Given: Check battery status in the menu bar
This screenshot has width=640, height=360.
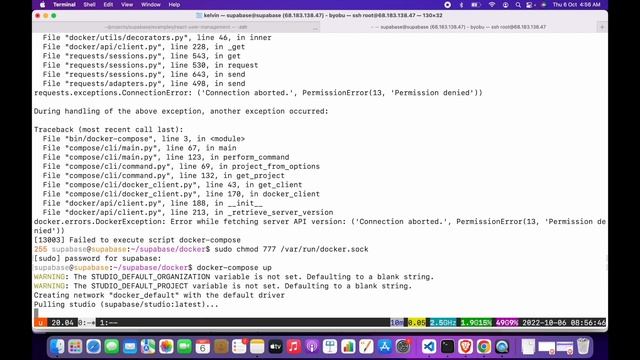Looking at the screenshot, I should pyautogui.click(x=476, y=5).
